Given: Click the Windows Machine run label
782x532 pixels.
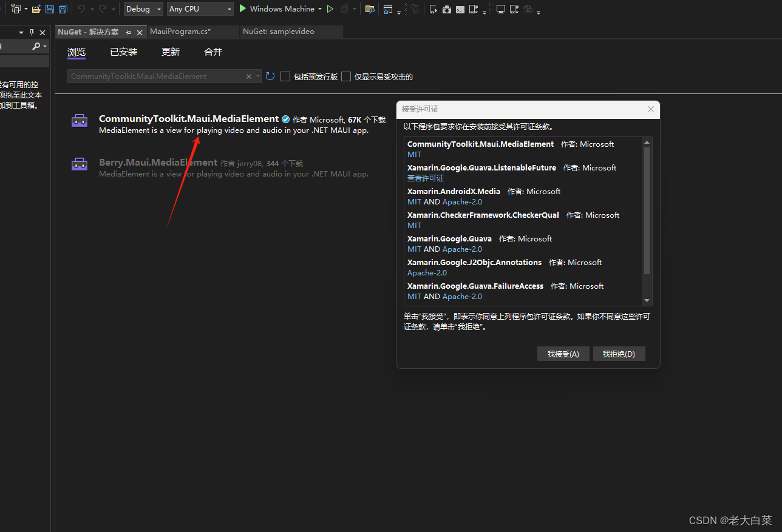Looking at the screenshot, I should 282,8.
